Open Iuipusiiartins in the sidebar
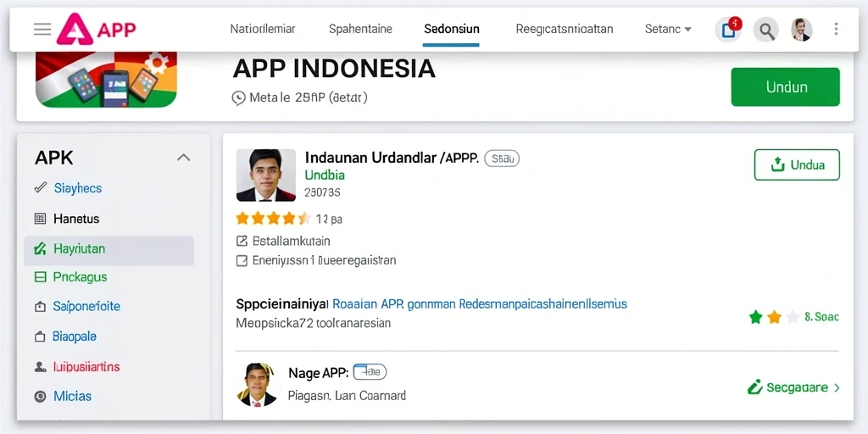The image size is (868, 434). point(86,366)
